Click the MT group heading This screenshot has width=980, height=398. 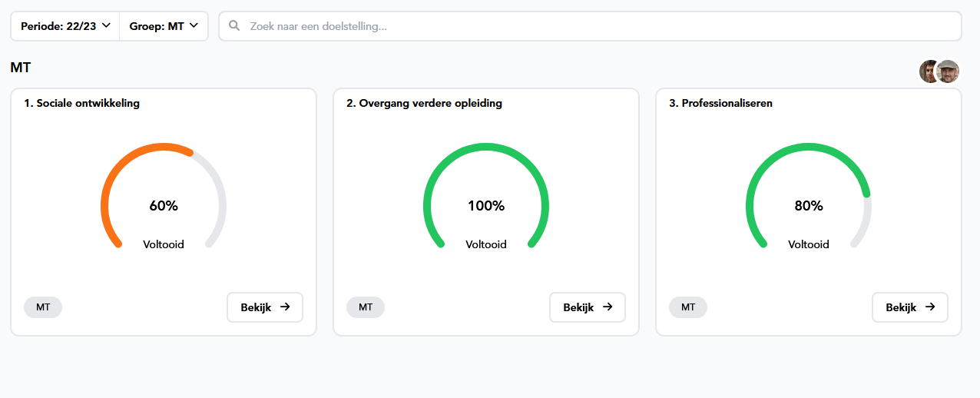pyautogui.click(x=21, y=68)
